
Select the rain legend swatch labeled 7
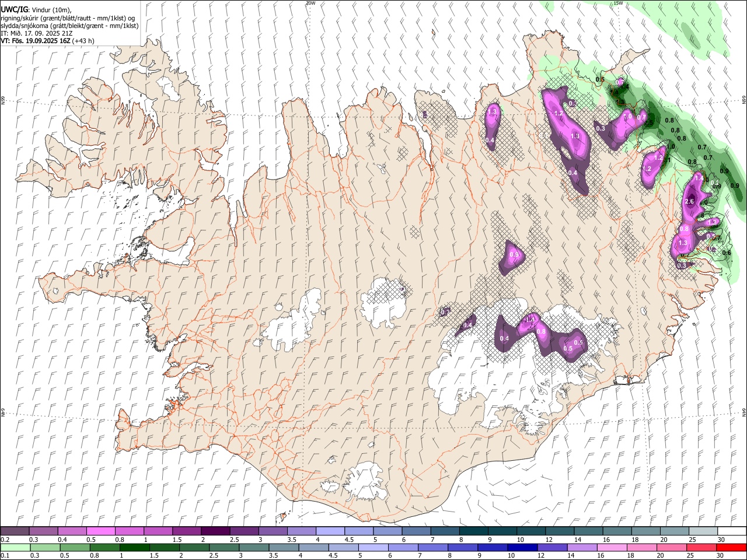[432, 548]
